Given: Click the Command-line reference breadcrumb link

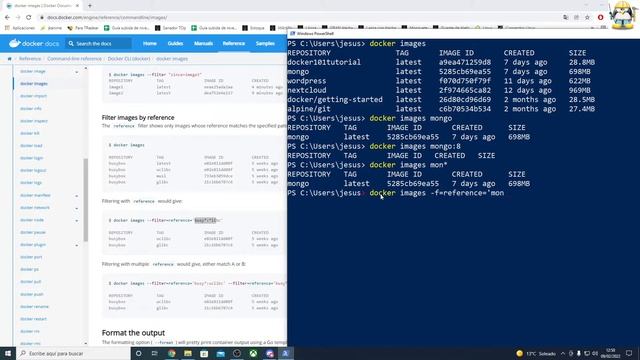Looking at the screenshot, I should pos(74,59).
